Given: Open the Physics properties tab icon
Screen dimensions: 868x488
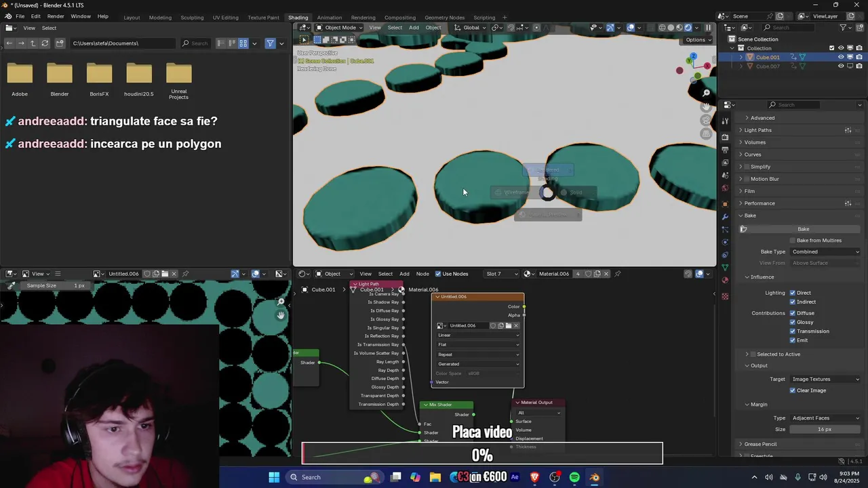Looking at the screenshot, I should tap(725, 242).
